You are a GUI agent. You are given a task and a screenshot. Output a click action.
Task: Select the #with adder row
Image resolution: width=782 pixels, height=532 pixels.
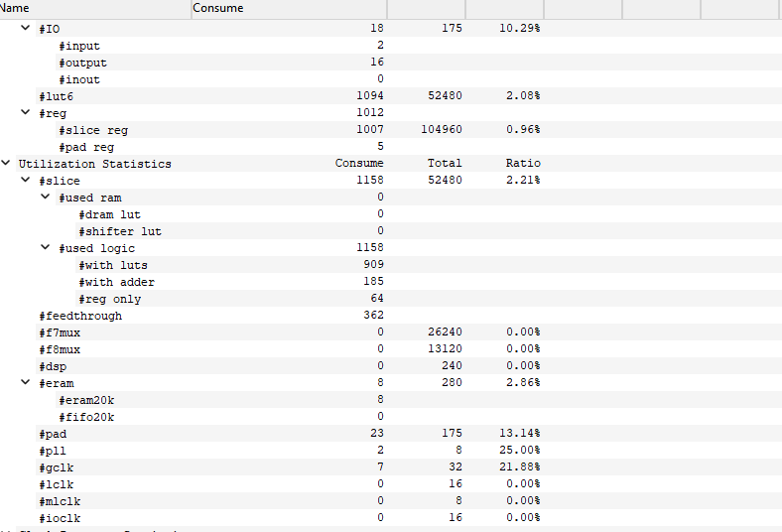click(x=116, y=282)
